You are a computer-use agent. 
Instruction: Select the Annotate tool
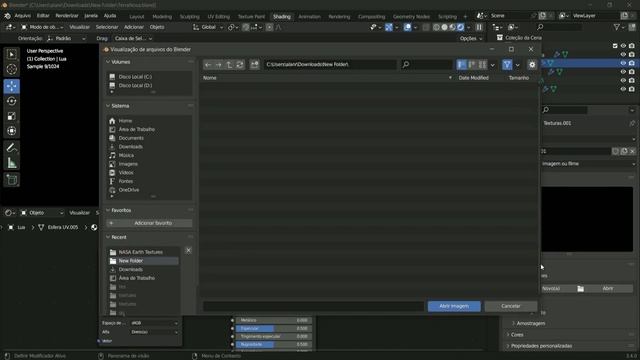click(11, 148)
